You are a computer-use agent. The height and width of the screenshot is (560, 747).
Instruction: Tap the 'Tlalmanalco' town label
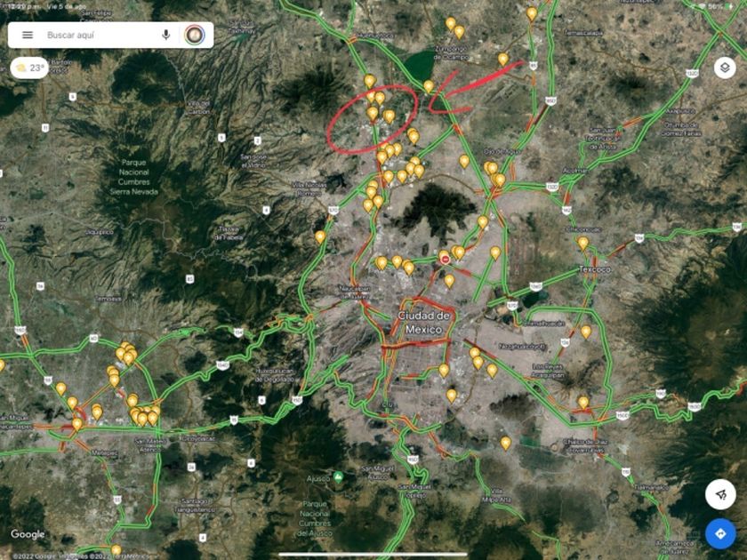[652, 488]
